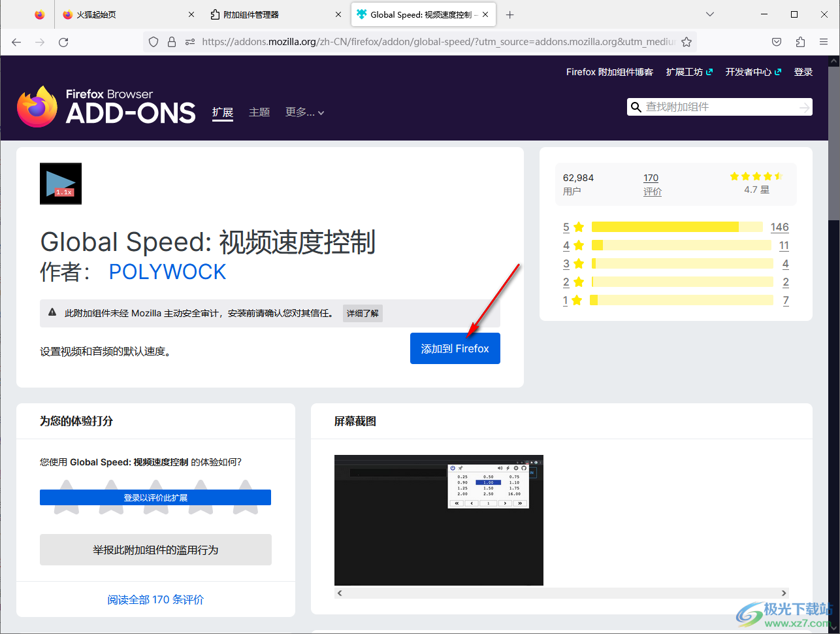Viewport: 840px width, 634px height.
Task: Click the search submit arrow icon
Action: [804, 107]
